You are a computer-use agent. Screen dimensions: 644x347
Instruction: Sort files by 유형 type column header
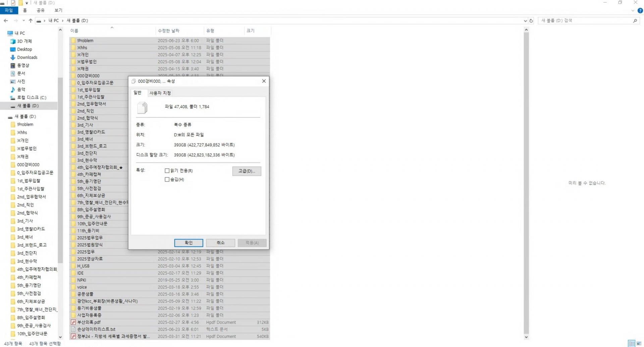pos(224,31)
